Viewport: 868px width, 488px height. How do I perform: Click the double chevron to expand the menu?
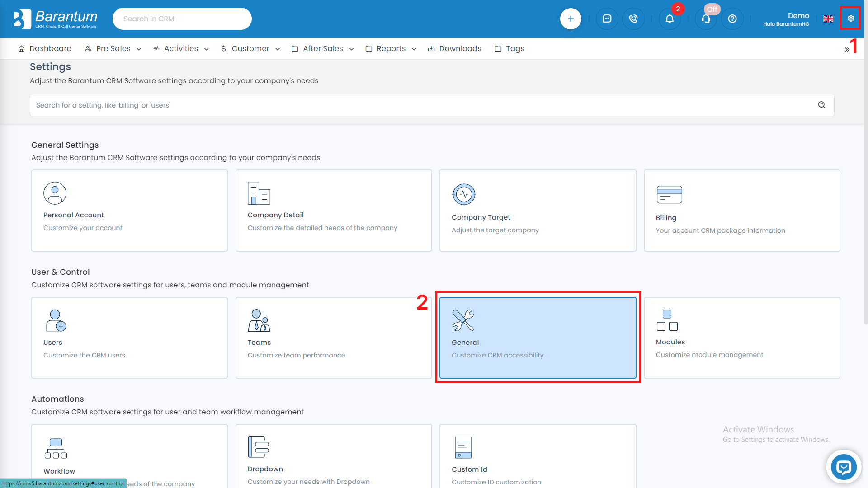pos(847,50)
